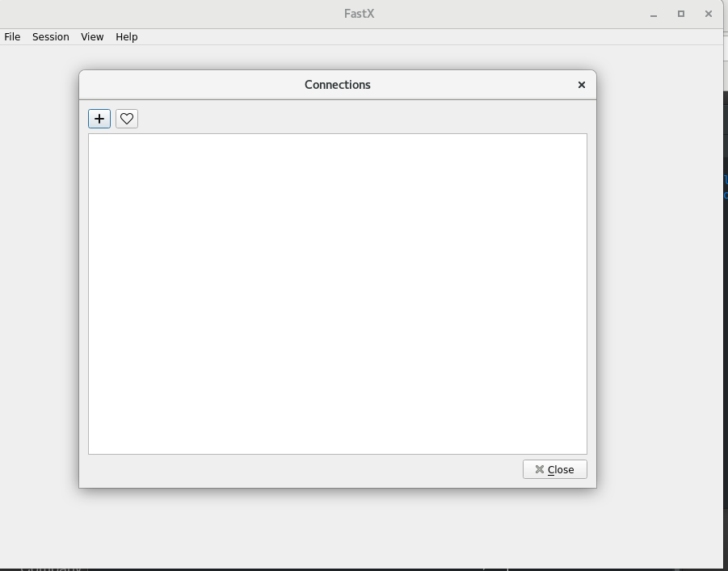Click the Close button in Connections dialog
The height and width of the screenshot is (571, 728).
point(555,469)
